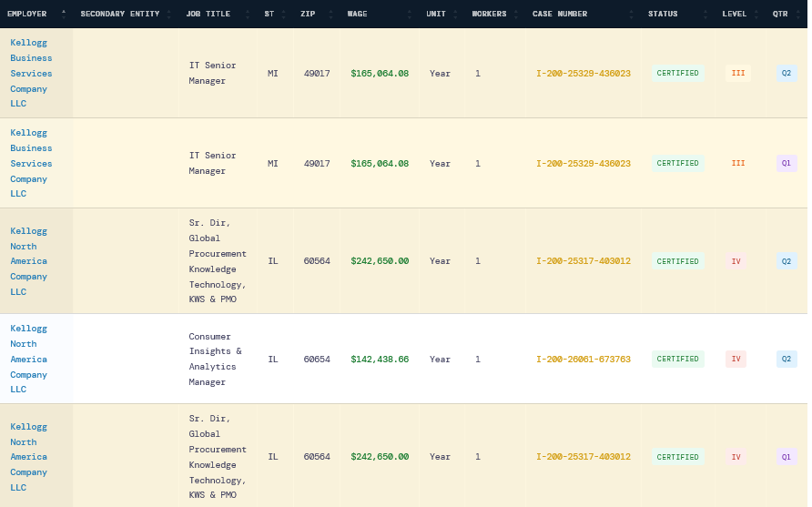This screenshot has height=507, width=812.
Task: Select wage $165,064.08 in the Q1 row
Action: click(380, 164)
